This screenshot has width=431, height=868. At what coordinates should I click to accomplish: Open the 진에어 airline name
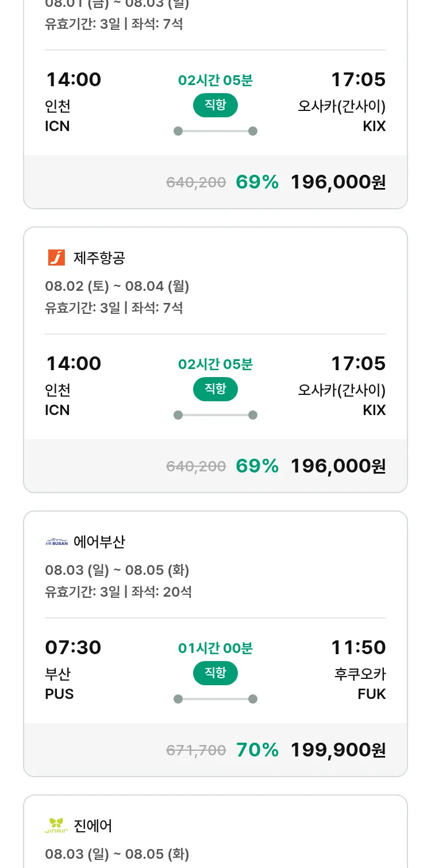coord(93,826)
